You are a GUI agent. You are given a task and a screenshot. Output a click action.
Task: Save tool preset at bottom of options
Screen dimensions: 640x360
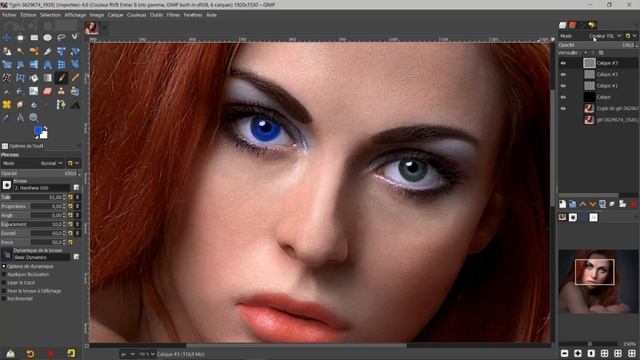click(x=10, y=353)
